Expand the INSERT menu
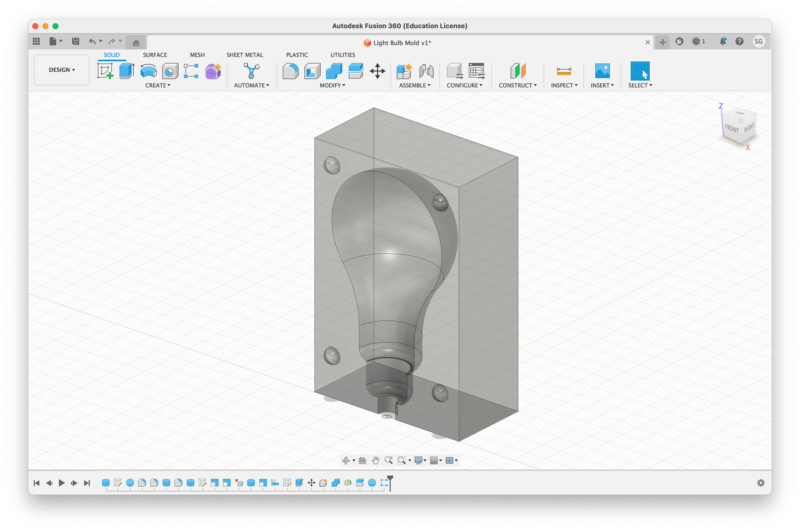Image resolution: width=800 pixels, height=532 pixels. tap(602, 85)
